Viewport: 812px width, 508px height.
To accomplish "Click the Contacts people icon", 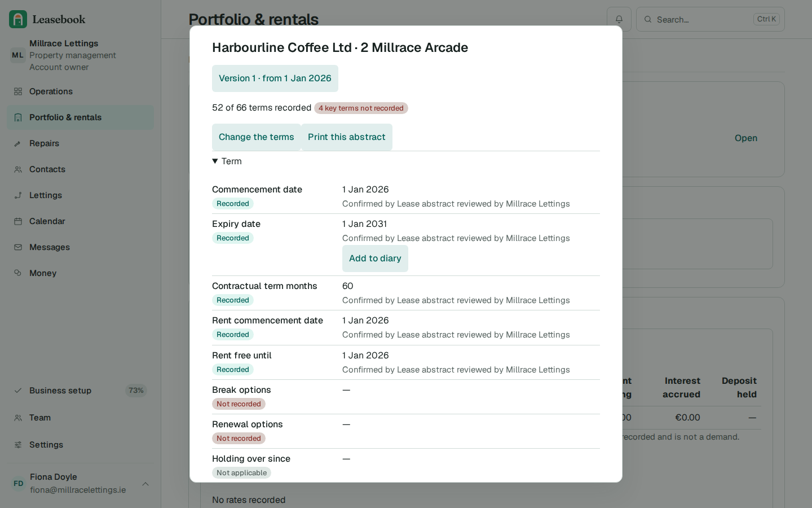I will 18,169.
